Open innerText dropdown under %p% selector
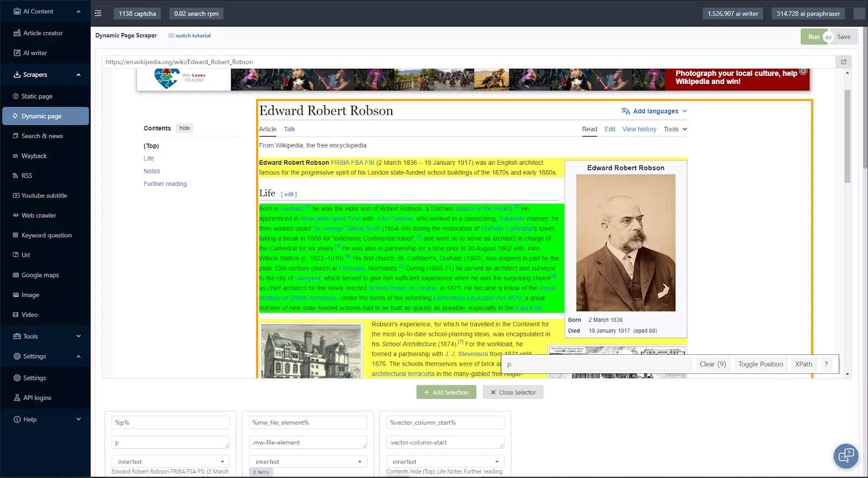The image size is (868, 478). [170, 462]
